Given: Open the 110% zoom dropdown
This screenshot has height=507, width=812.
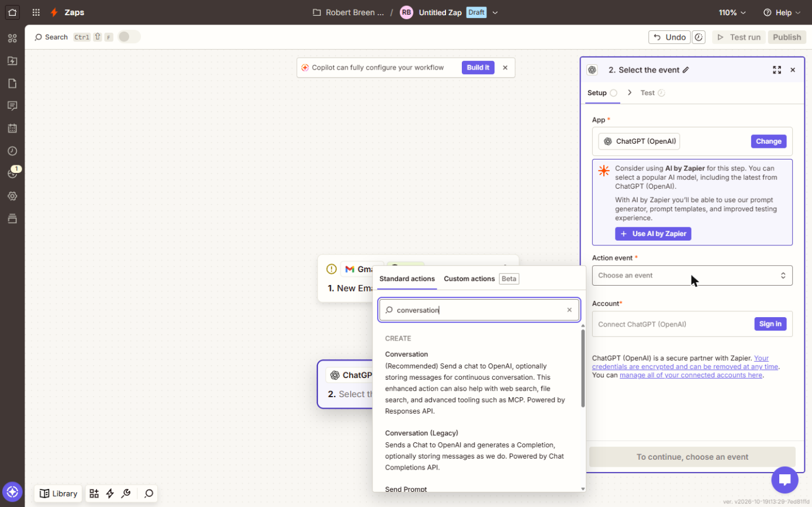Looking at the screenshot, I should pyautogui.click(x=732, y=12).
